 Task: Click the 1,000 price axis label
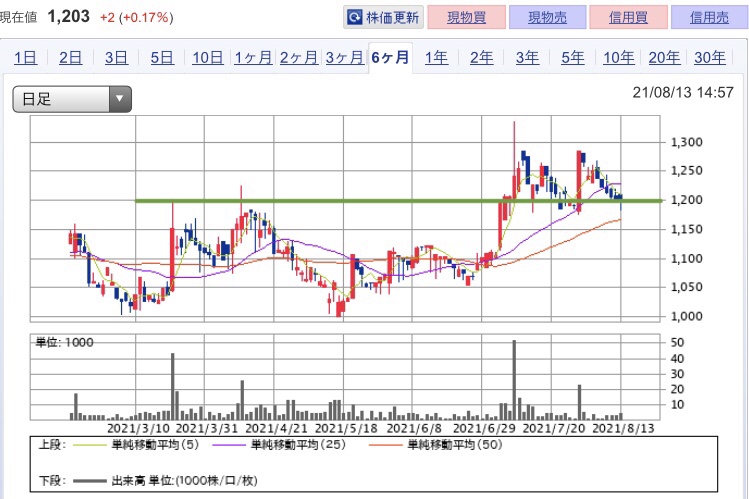[687, 316]
